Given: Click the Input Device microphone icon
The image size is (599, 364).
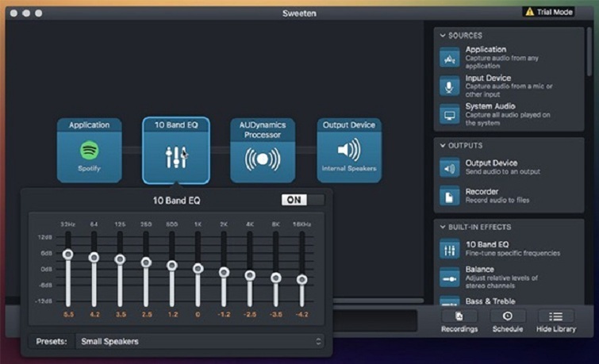Looking at the screenshot, I should (x=450, y=86).
